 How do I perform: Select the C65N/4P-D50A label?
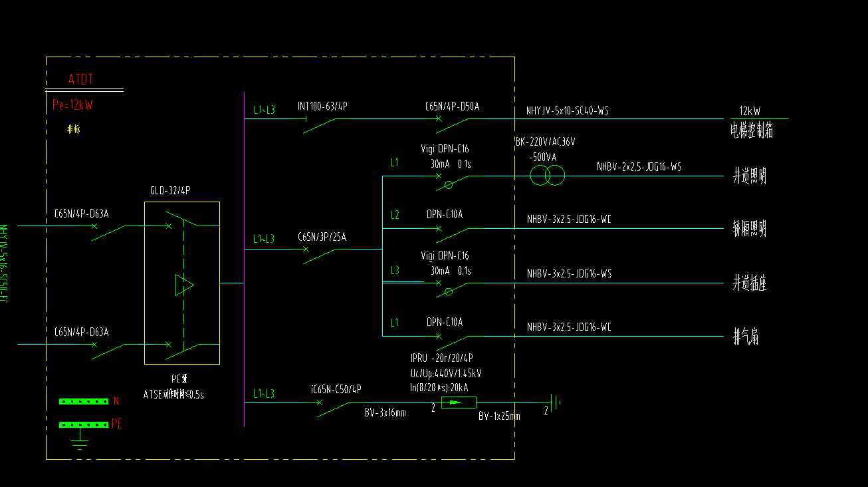[x=452, y=106]
